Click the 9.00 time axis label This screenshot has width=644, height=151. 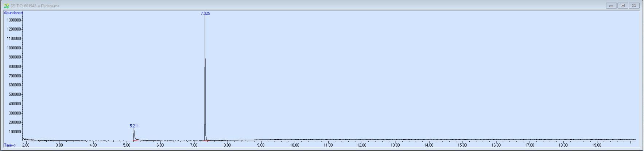pyautogui.click(x=261, y=145)
